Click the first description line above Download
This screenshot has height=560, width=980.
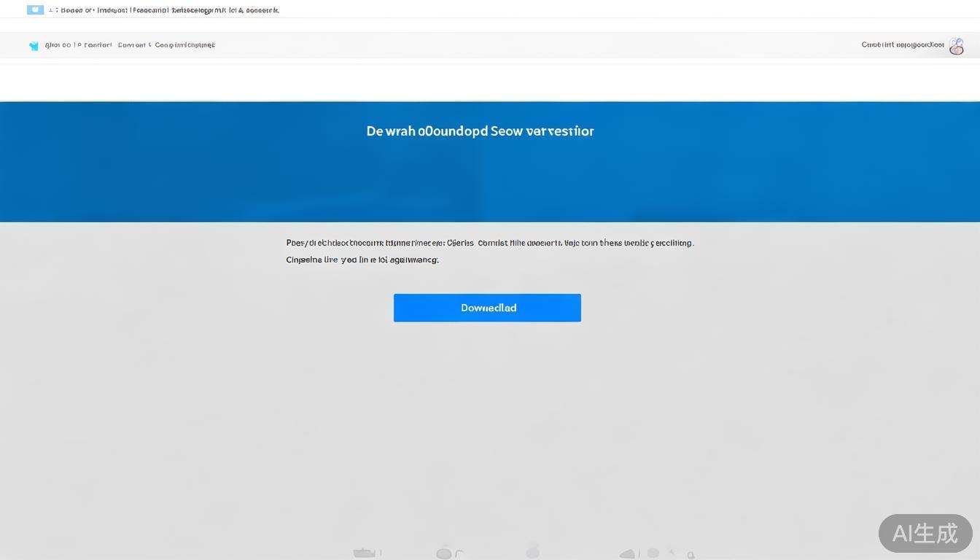(x=489, y=243)
